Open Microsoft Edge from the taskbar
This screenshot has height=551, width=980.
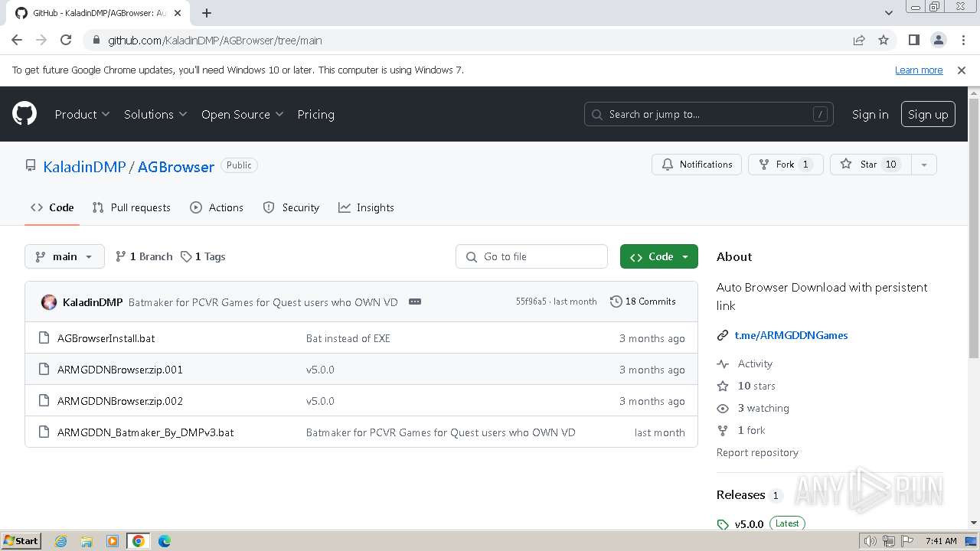coord(165,541)
